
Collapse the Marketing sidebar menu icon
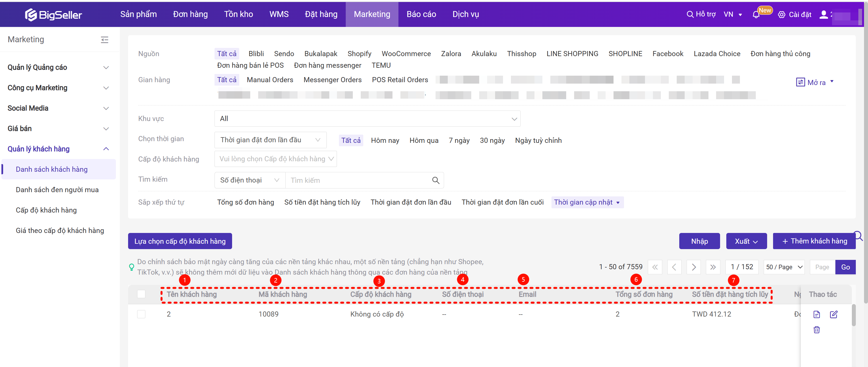click(105, 40)
